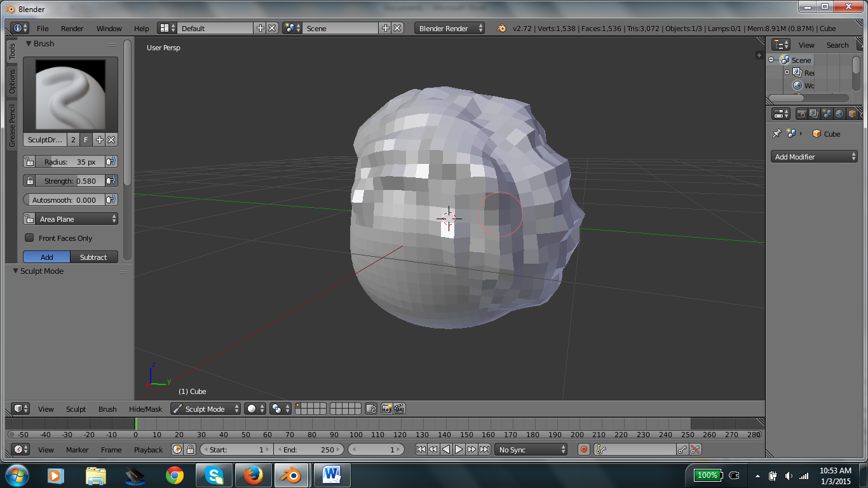Image resolution: width=868 pixels, height=488 pixels.
Task: Click the Blender logo in info header
Action: coord(501,28)
